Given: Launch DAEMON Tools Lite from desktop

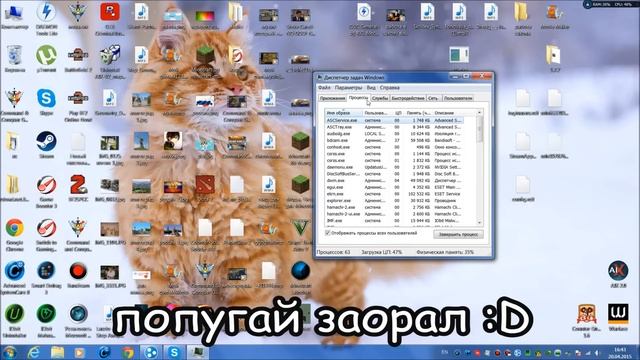Looking at the screenshot, I should 46,18.
